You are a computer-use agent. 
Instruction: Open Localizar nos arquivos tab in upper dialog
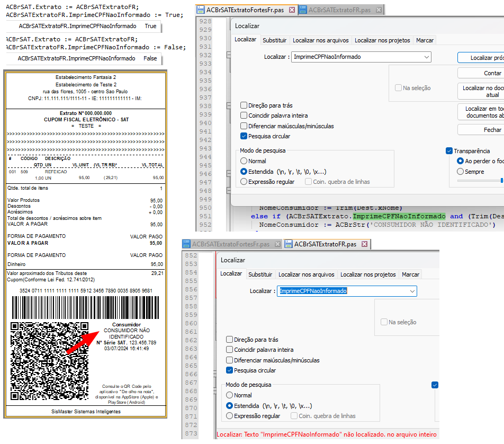(320, 40)
